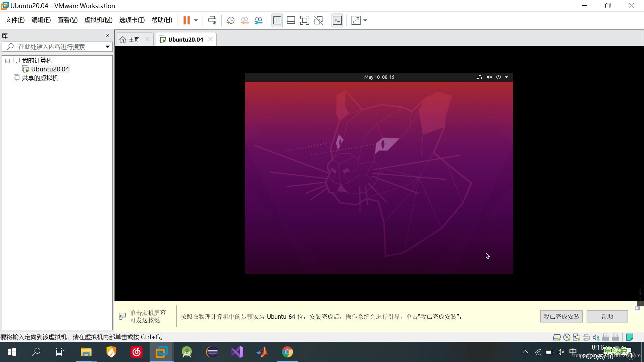Screen dimensions: 644x362
Task: Toggle the thumbnail bar view
Action: click(291, 20)
